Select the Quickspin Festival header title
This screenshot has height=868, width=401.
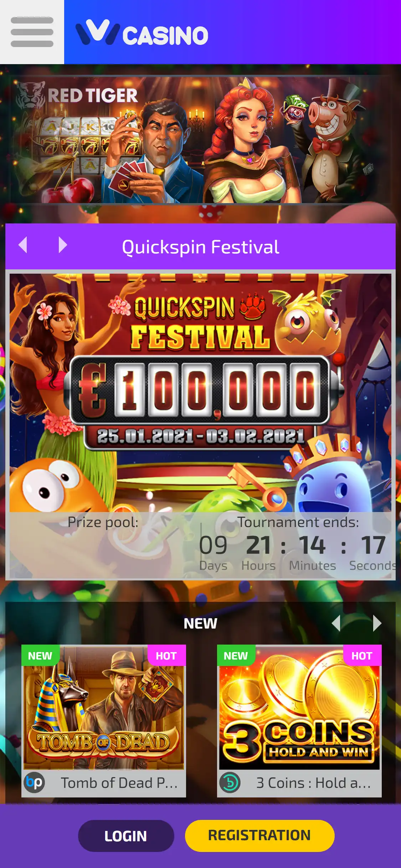tap(200, 247)
